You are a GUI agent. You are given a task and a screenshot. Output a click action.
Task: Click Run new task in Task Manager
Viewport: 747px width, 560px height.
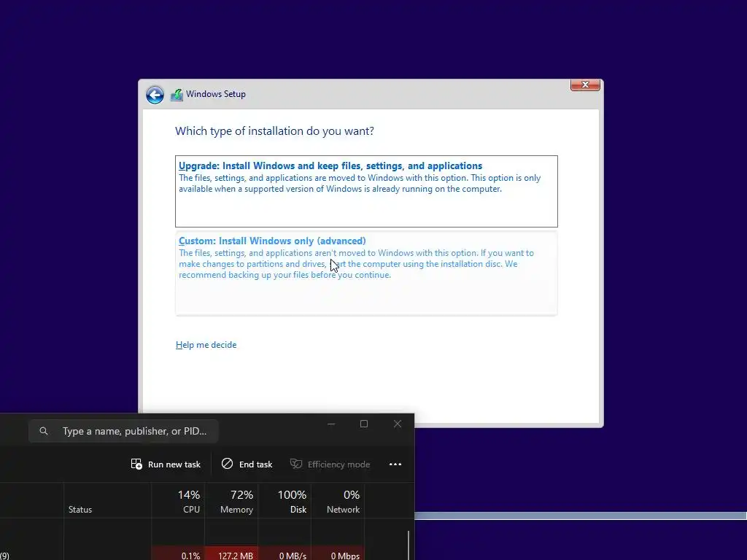click(x=166, y=464)
